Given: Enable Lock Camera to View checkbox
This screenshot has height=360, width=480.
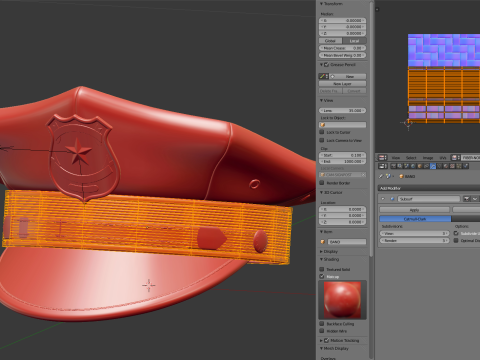Looking at the screenshot, I should point(322,140).
